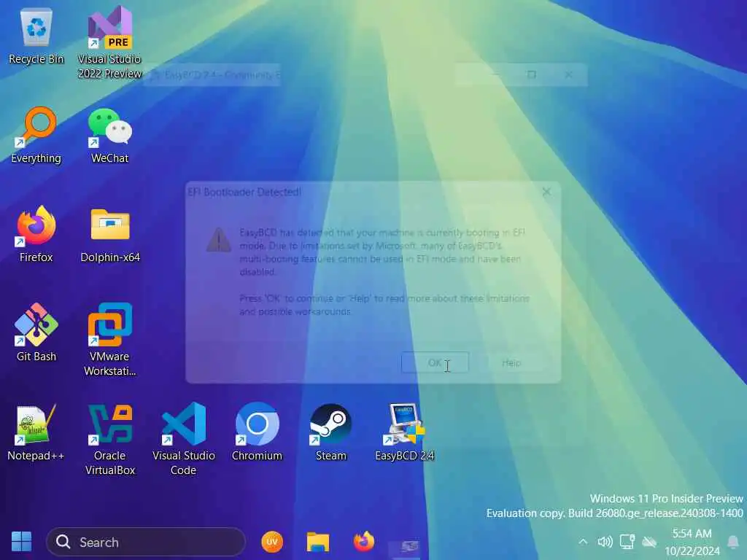
Task: Click the taskbar Search box
Action: point(146,542)
